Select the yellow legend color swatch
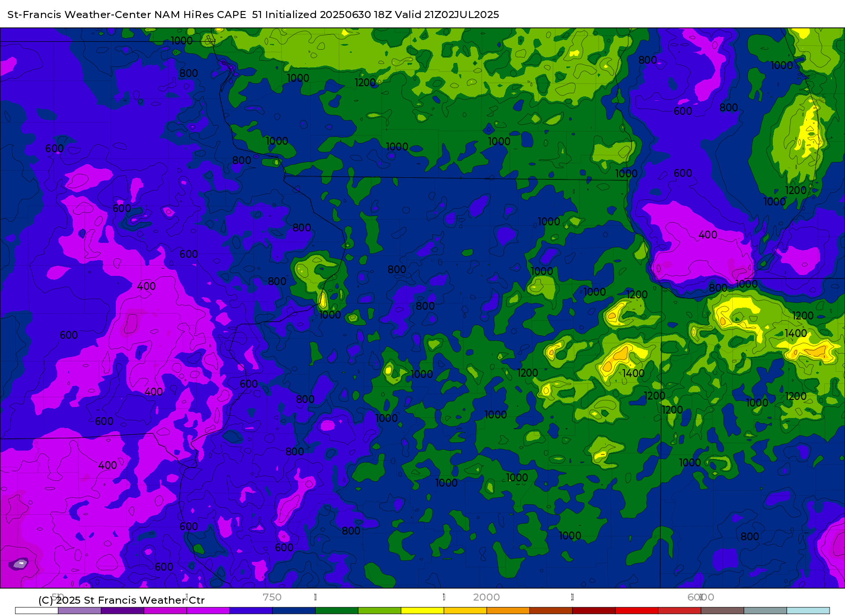Viewport: 845px width, 616px height. click(x=422, y=611)
